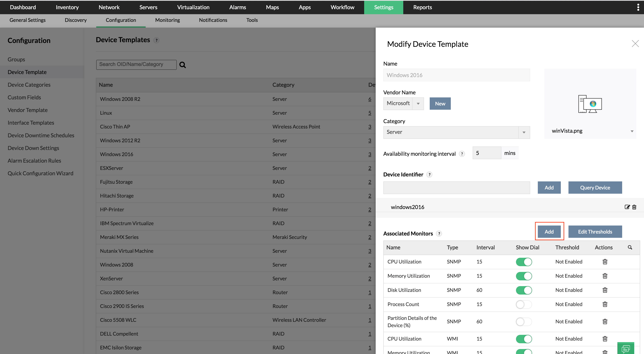Screen dimensions: 644x354
Task: Switch to the Monitoring tab
Action: (167, 20)
